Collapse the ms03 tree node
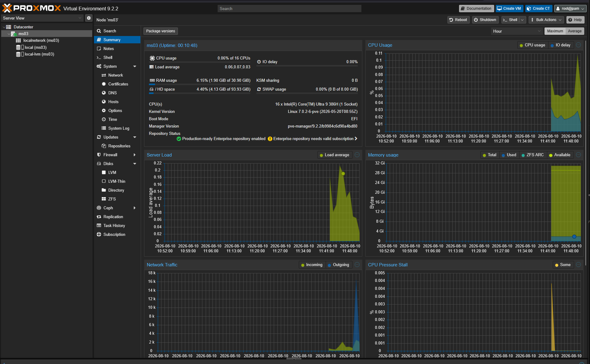This screenshot has width=590, height=364. (x=9, y=34)
